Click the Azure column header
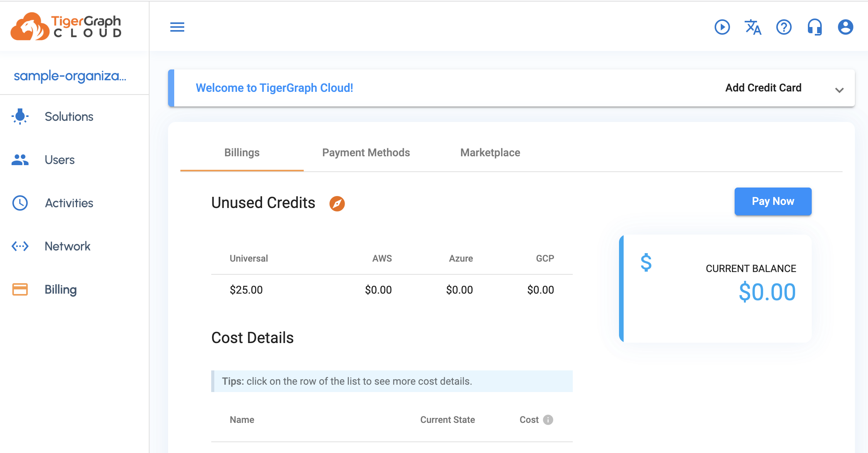868x453 pixels. [461, 259]
